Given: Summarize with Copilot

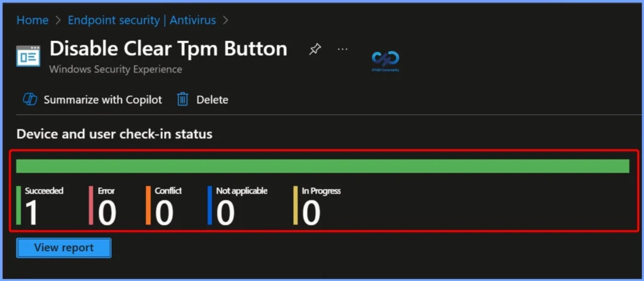Looking at the screenshot, I should pyautogui.click(x=103, y=100).
